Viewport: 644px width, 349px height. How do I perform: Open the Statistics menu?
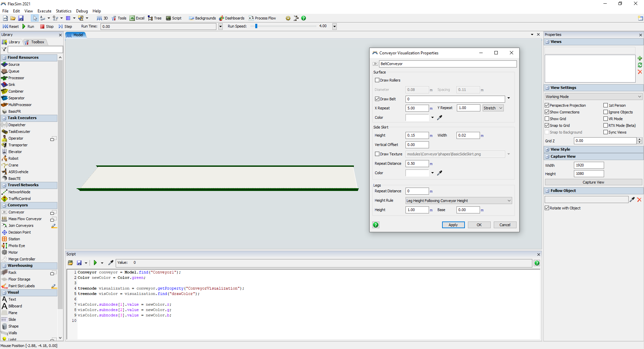click(x=63, y=11)
